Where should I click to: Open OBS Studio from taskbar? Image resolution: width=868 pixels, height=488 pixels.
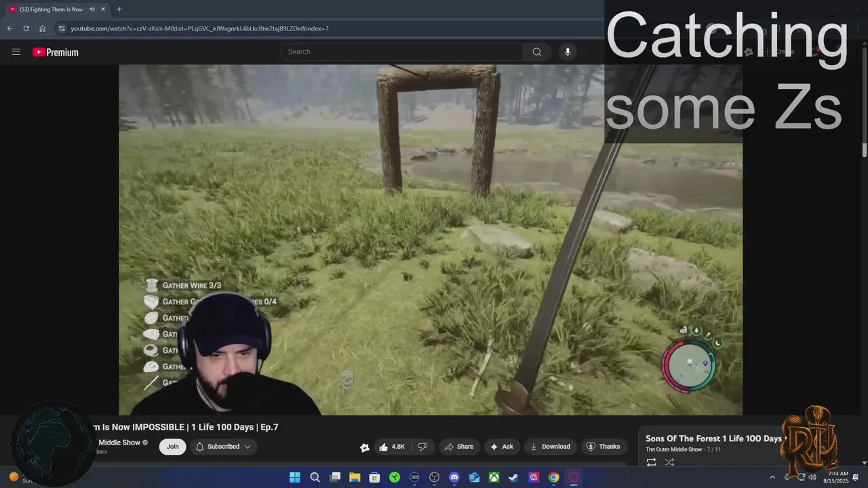tap(435, 477)
